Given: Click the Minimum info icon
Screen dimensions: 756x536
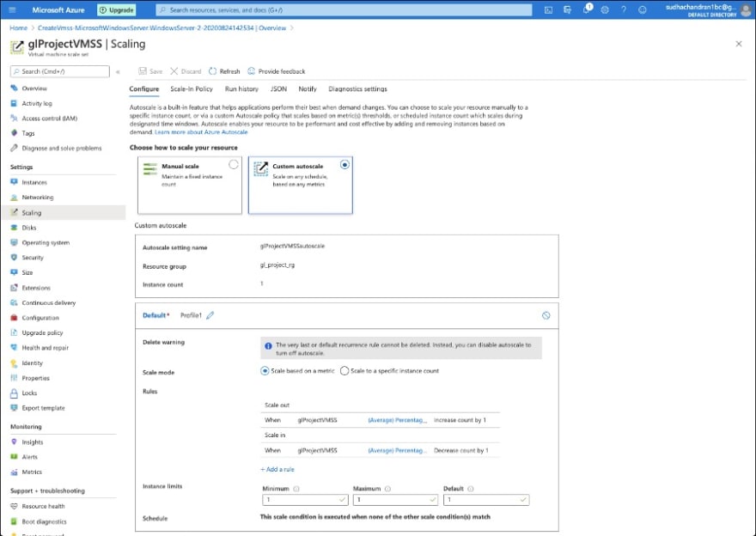Looking at the screenshot, I should coord(296,489).
